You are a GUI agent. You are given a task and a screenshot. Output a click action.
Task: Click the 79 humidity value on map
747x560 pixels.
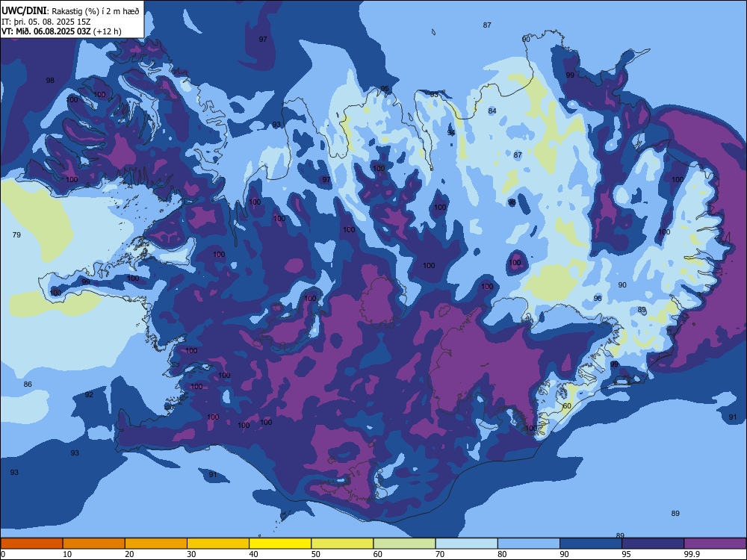tap(16, 234)
